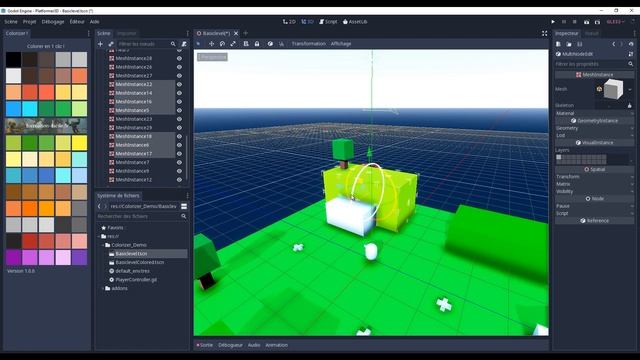Activate the Select mode arrow tool
This screenshot has width=640, height=360.
tap(199, 44)
